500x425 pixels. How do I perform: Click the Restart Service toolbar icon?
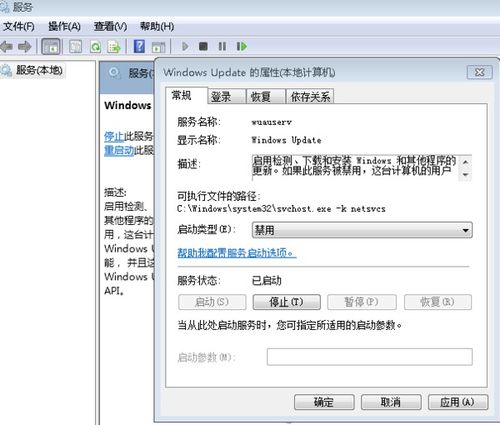[x=242, y=46]
